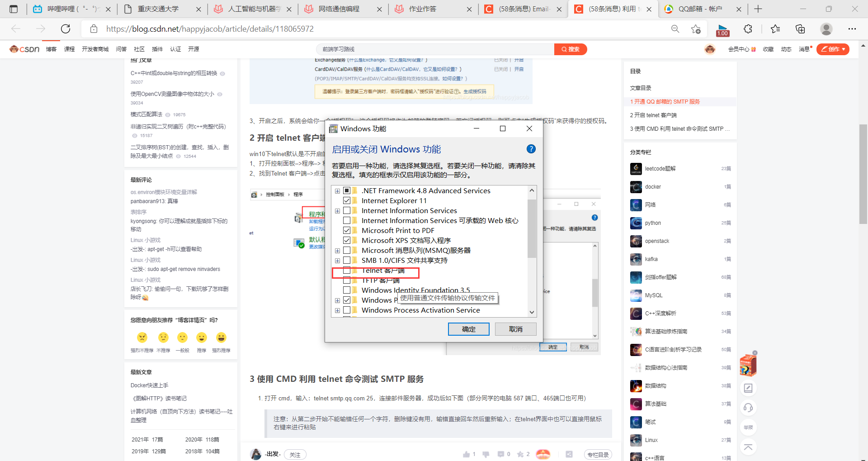Click the thumbs-down icon below the article
The height and width of the screenshot is (461, 868).
tap(486, 454)
